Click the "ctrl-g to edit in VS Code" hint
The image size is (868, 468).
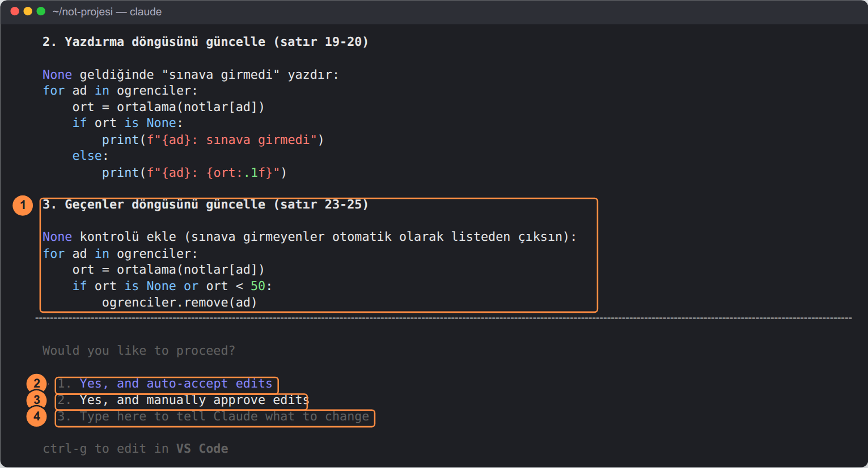(x=136, y=449)
